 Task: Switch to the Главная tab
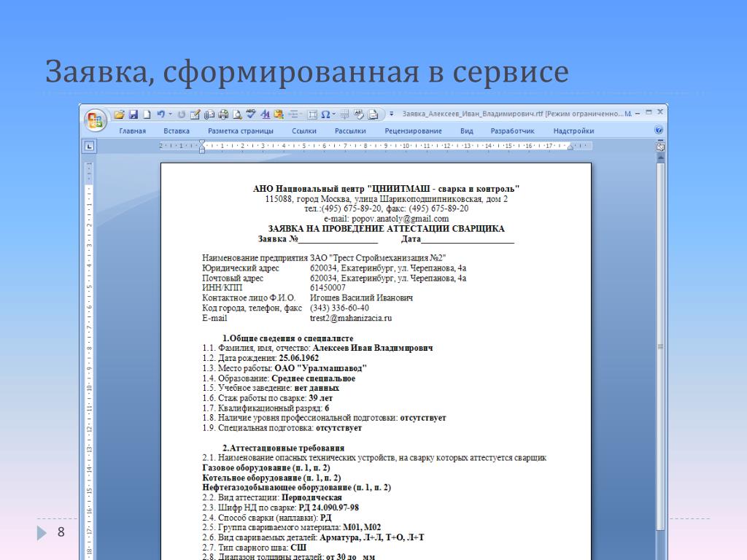point(133,131)
